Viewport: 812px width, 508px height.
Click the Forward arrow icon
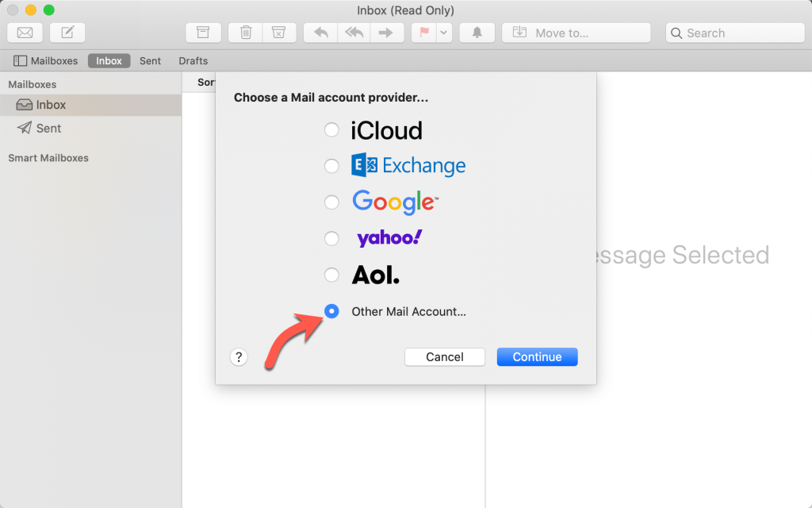tap(385, 33)
